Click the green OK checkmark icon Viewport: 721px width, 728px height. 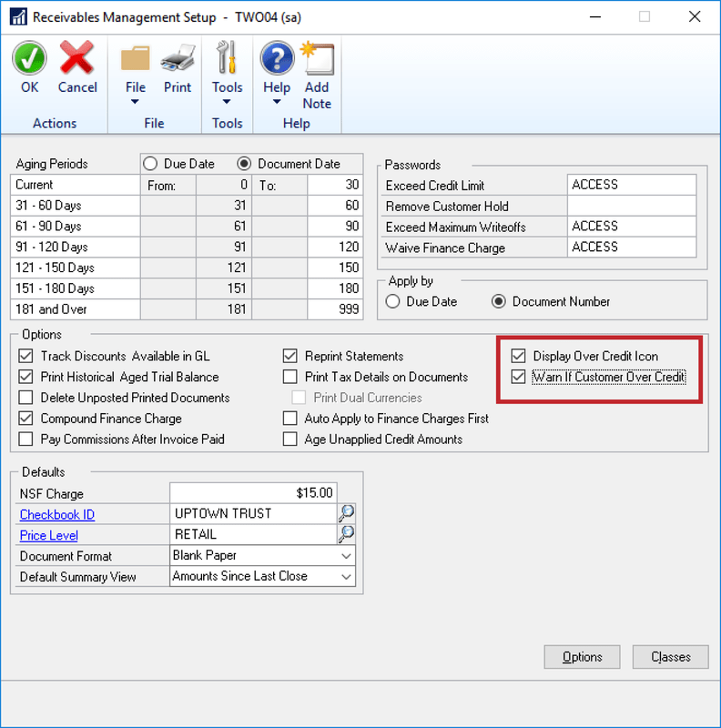click(x=29, y=59)
